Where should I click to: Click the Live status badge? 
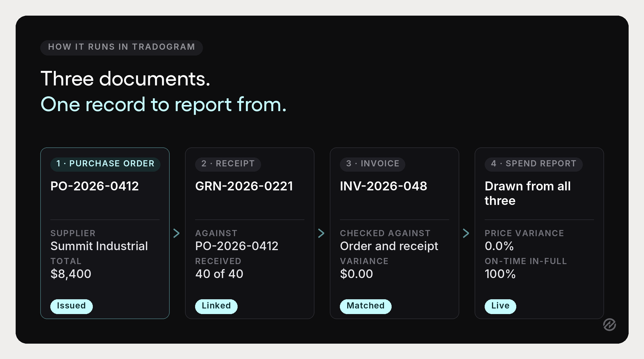(x=500, y=306)
